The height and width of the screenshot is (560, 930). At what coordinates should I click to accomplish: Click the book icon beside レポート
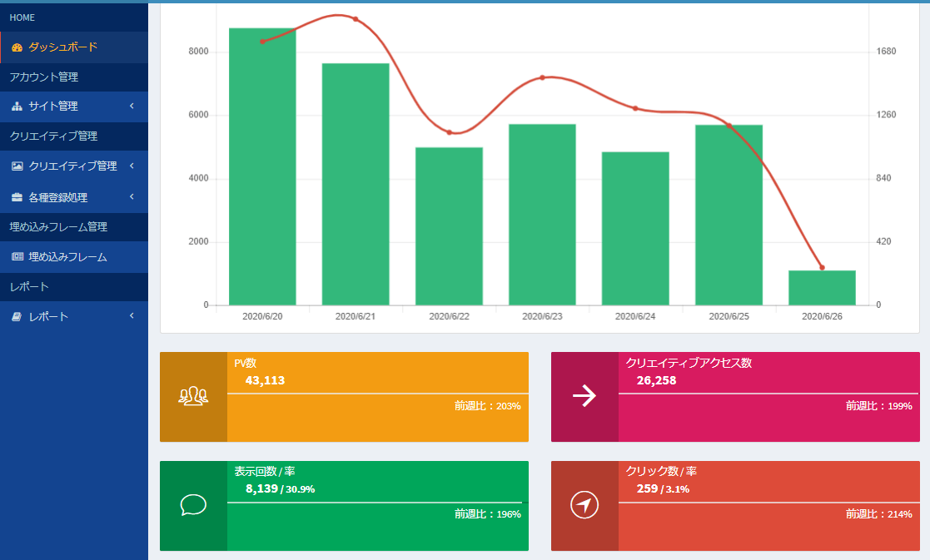[17, 317]
